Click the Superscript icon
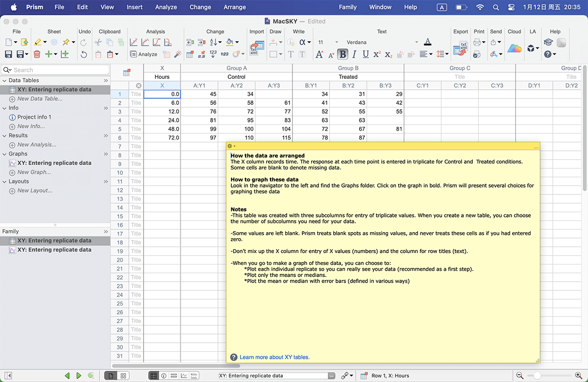 click(377, 54)
